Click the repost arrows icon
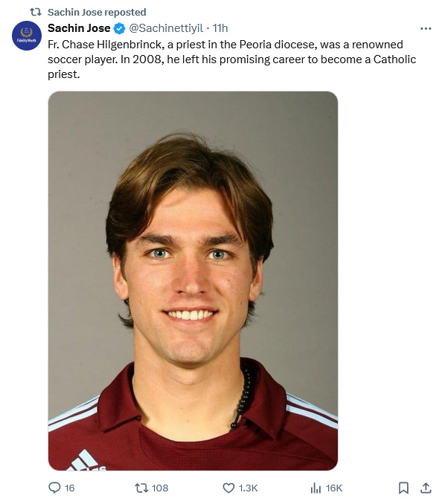This screenshot has width=445, height=504. tap(141, 488)
